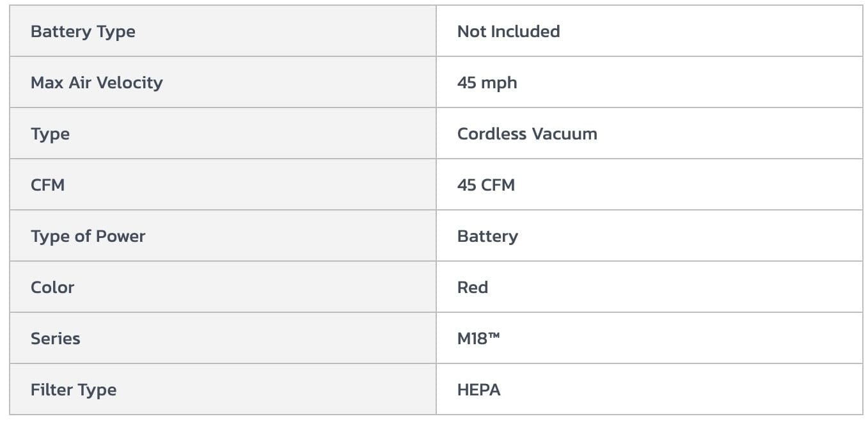Select the Cordless Vacuum value

[x=527, y=134]
